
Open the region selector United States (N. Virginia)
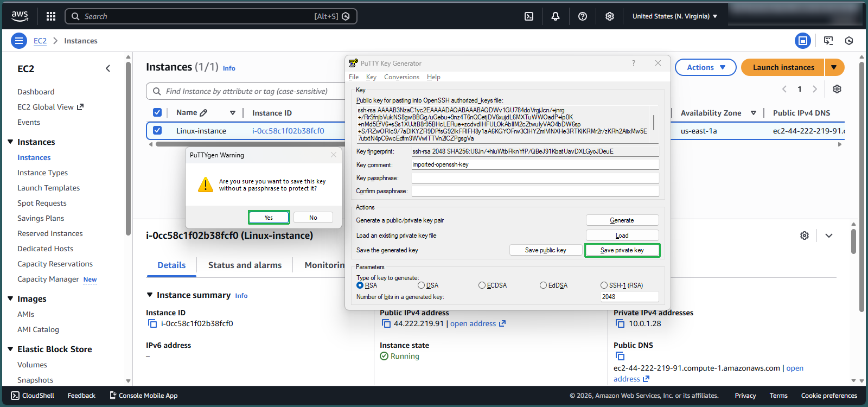(675, 16)
